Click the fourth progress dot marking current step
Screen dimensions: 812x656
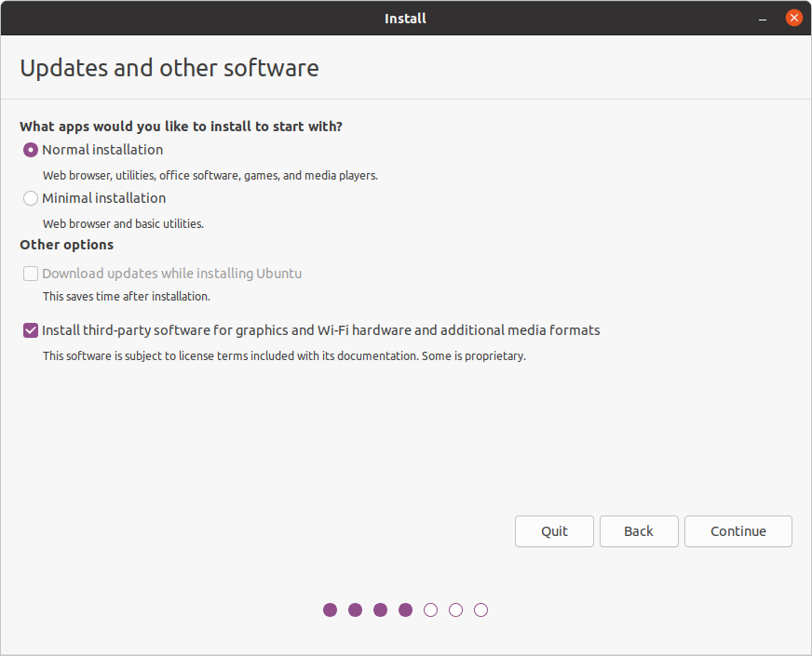[x=405, y=609]
